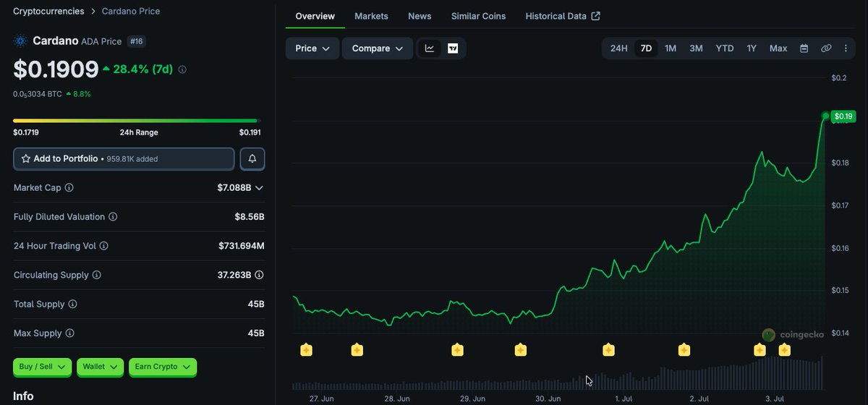The image size is (868, 405).
Task: Click the Cardano Price breadcrumb
Action: pos(131,11)
